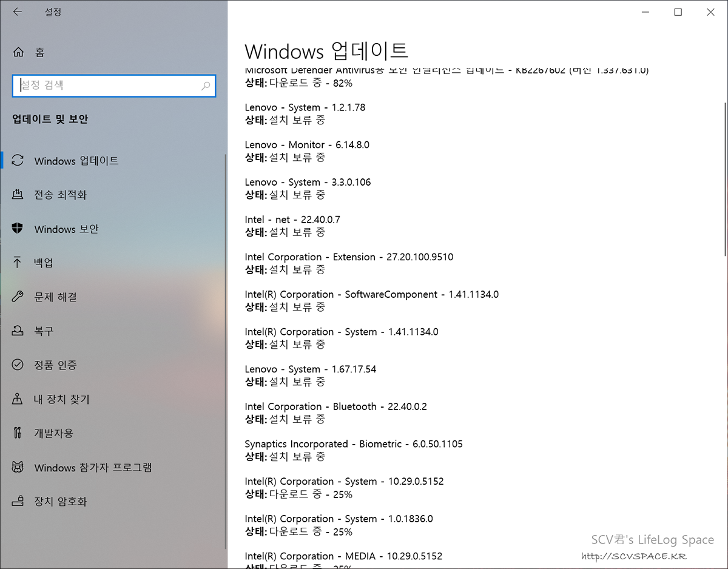Select Intel(R) Corporation System 10.29.0.5152 entry
This screenshot has height=569, width=728.
(x=344, y=482)
